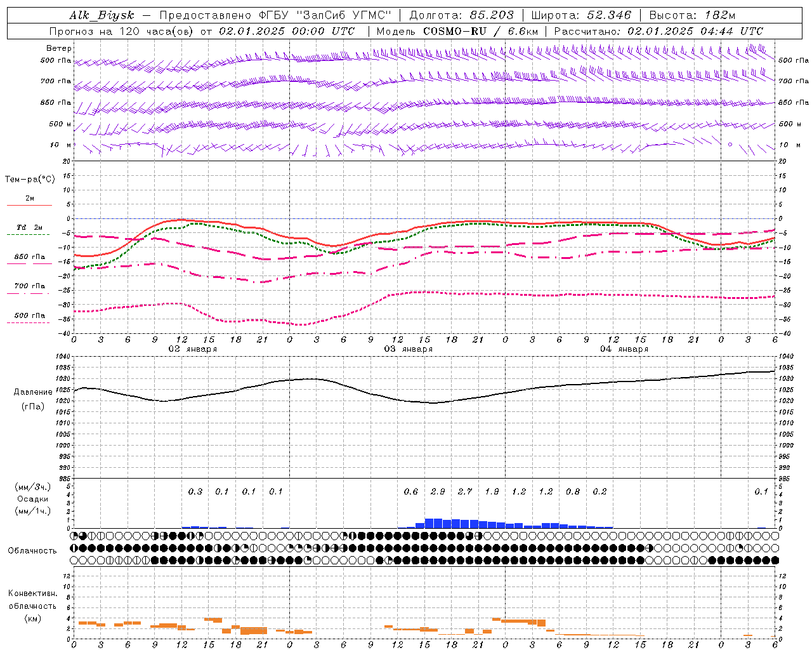Click the precipitation value 1.9
812x650 pixels.
[492, 491]
